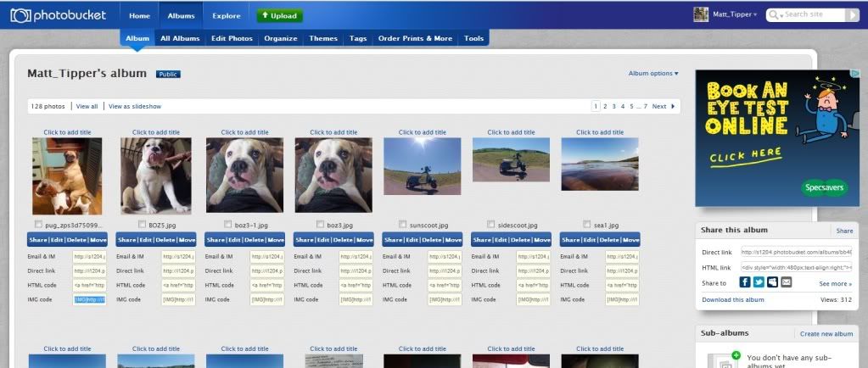Share album to Twitter
868x368 pixels.
click(759, 282)
